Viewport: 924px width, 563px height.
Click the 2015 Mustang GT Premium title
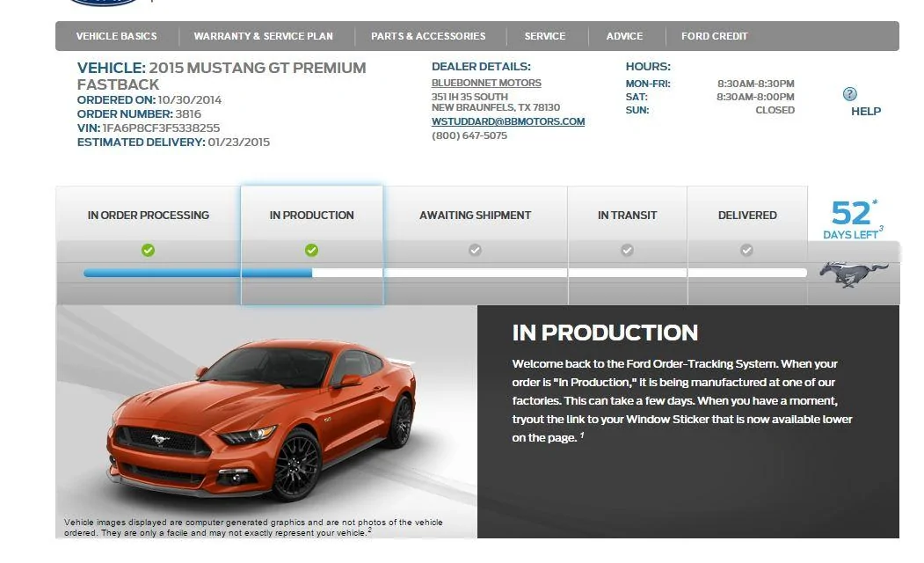coord(222,76)
